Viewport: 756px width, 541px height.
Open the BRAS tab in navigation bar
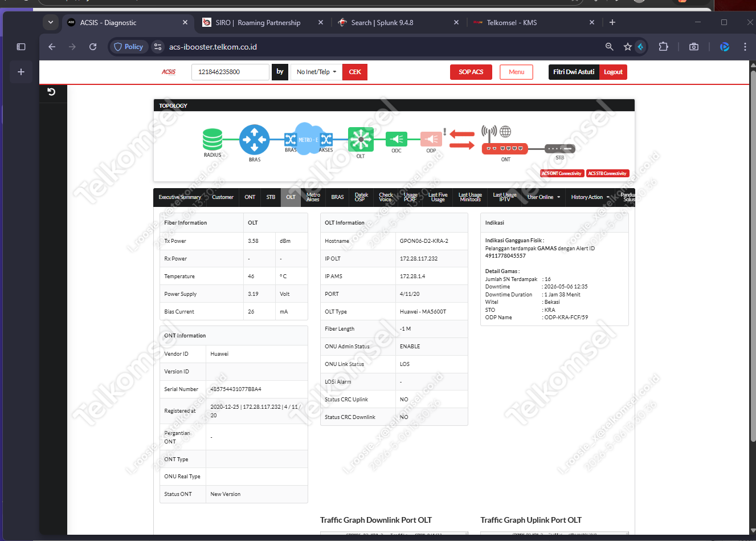click(x=337, y=197)
